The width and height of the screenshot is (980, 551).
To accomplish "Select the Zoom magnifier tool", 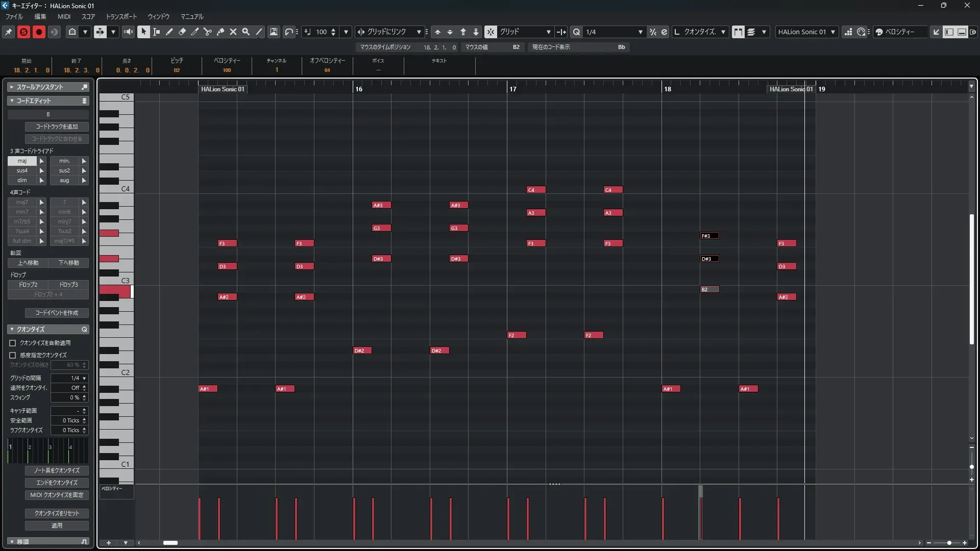I will (246, 32).
